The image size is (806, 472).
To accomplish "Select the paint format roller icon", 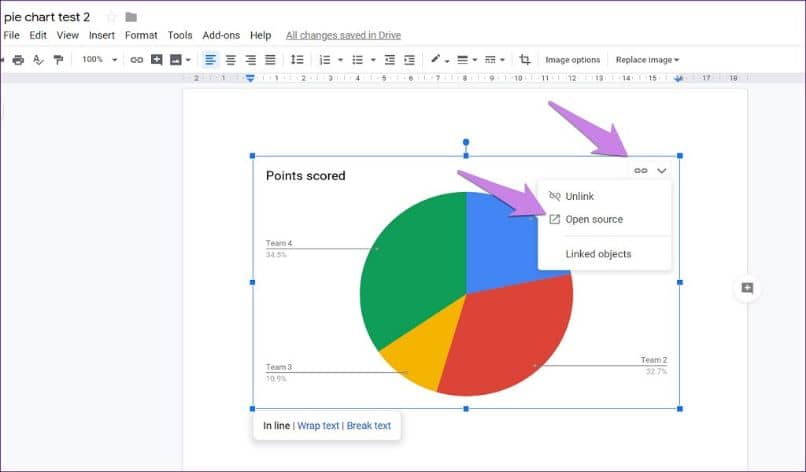I will point(58,60).
